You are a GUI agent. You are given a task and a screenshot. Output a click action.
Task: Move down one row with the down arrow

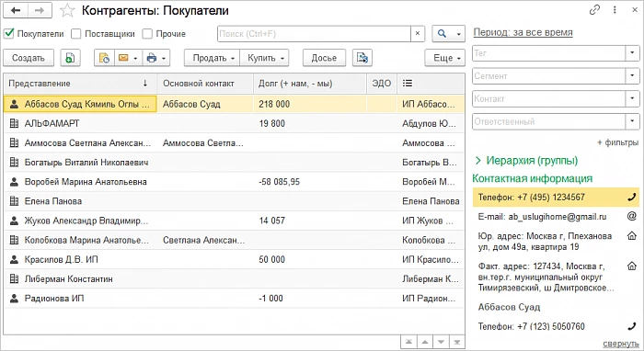tap(441, 342)
